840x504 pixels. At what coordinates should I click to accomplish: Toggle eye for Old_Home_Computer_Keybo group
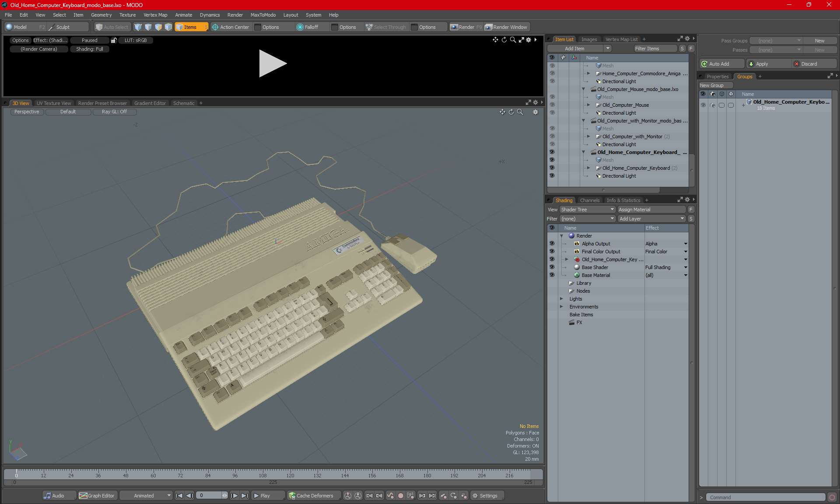(x=703, y=105)
